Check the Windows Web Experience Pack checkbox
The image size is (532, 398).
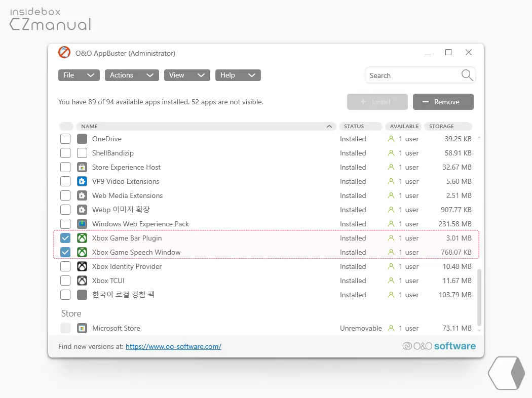pos(65,224)
